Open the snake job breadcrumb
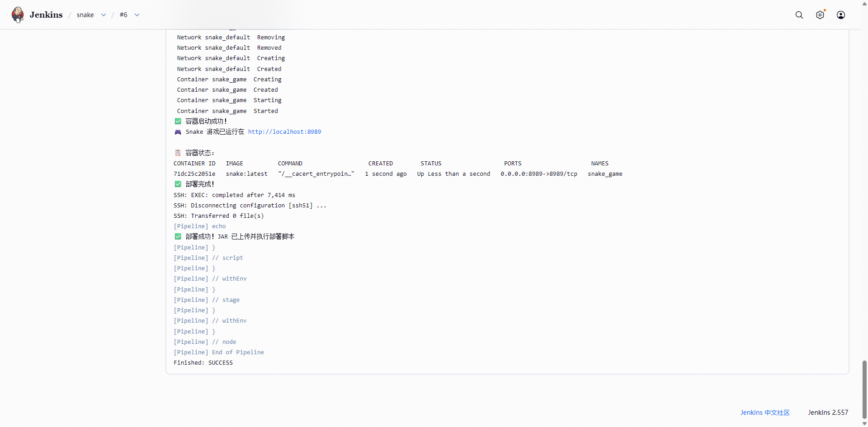Viewport: 868px width, 427px height. point(85,15)
